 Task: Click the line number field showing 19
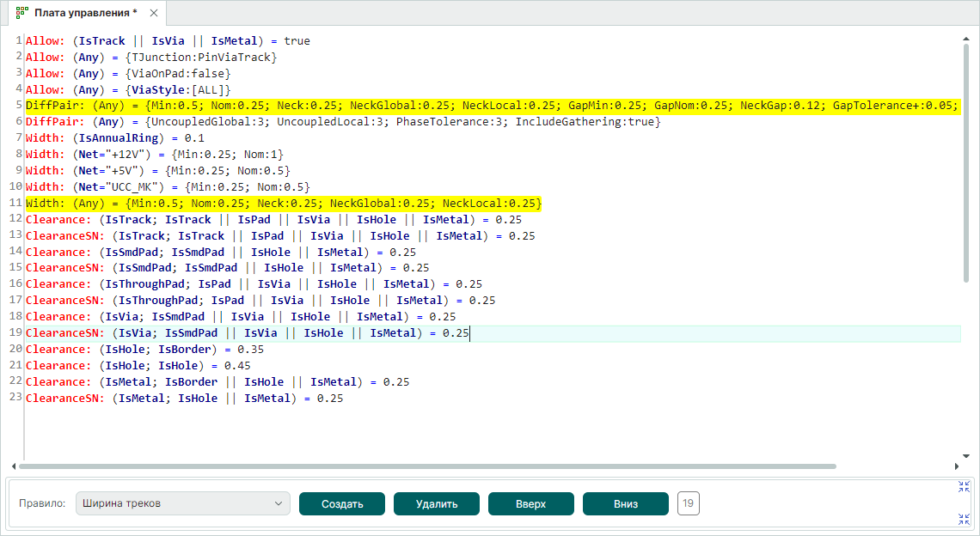(x=689, y=503)
